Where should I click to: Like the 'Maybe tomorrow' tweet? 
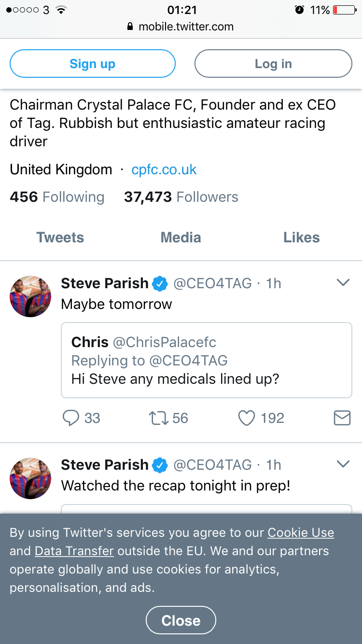pos(247,418)
